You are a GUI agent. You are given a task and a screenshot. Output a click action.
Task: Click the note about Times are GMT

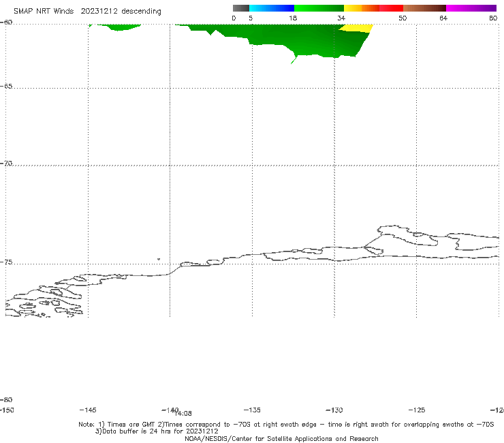pos(286,425)
